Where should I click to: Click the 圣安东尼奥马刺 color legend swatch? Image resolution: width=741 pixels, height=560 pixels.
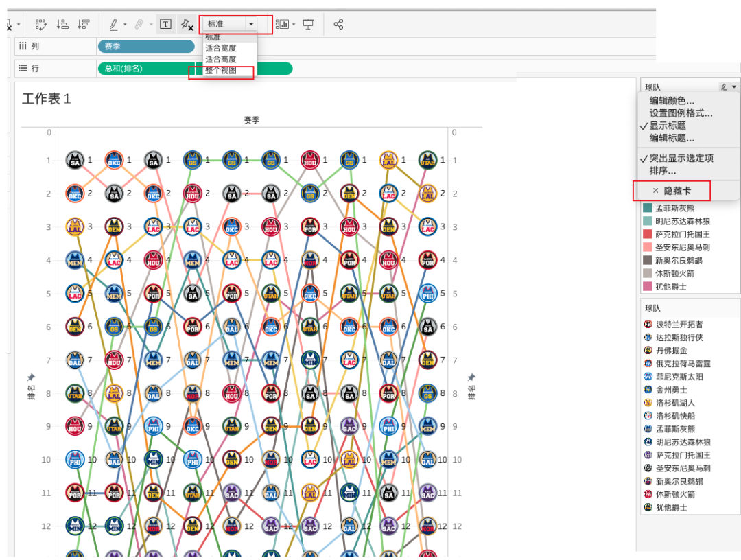tap(648, 247)
